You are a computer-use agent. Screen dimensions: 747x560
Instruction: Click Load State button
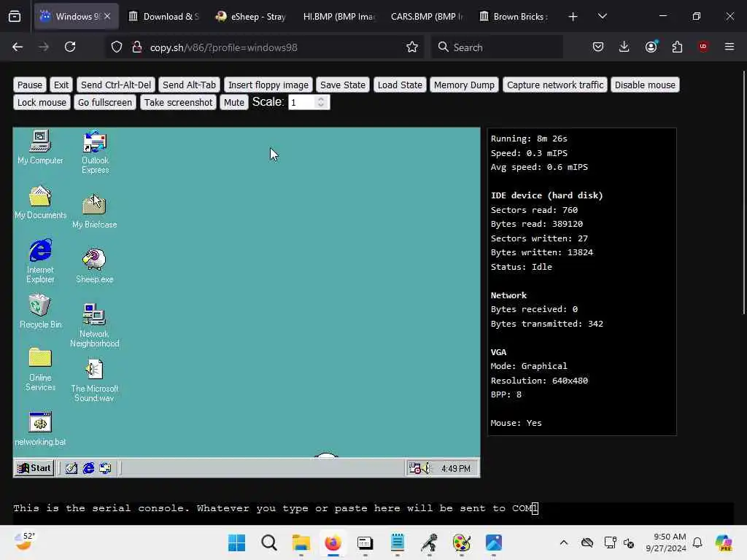pyautogui.click(x=400, y=85)
